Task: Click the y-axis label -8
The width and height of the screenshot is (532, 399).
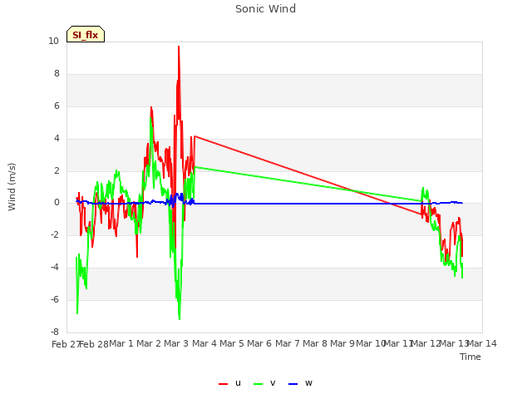Action: click(x=55, y=332)
